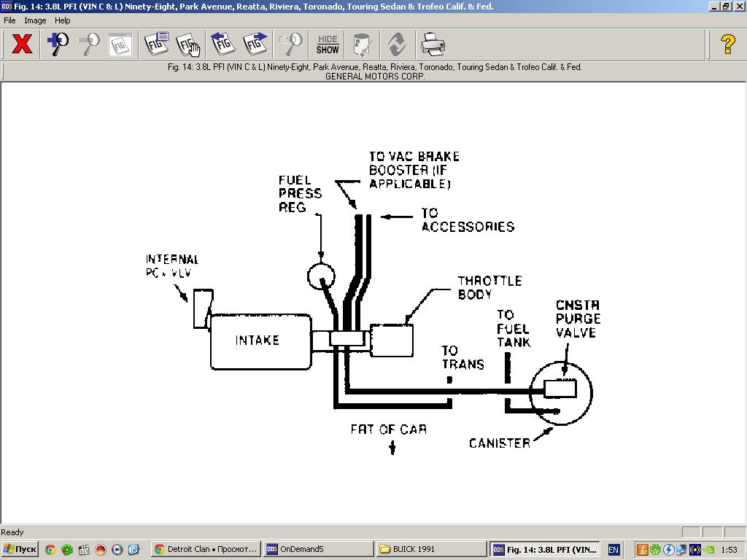The image size is (747, 560).
Task: Click the grayed find magnifier icon
Action: pyautogui.click(x=290, y=44)
